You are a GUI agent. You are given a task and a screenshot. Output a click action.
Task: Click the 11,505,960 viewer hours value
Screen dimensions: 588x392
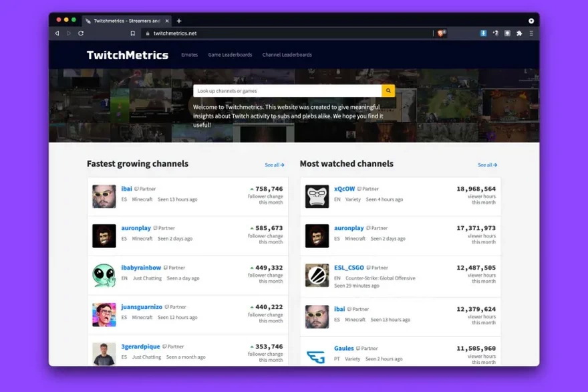coord(476,348)
